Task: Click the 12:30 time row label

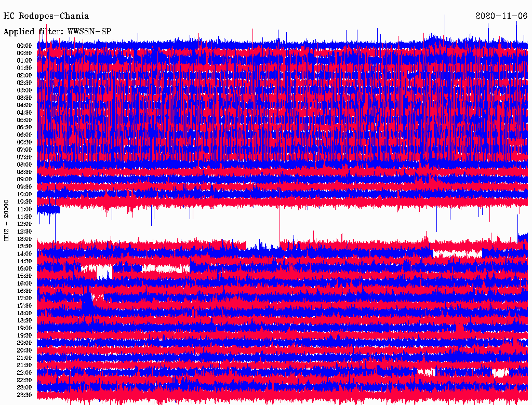Action: coord(24,232)
